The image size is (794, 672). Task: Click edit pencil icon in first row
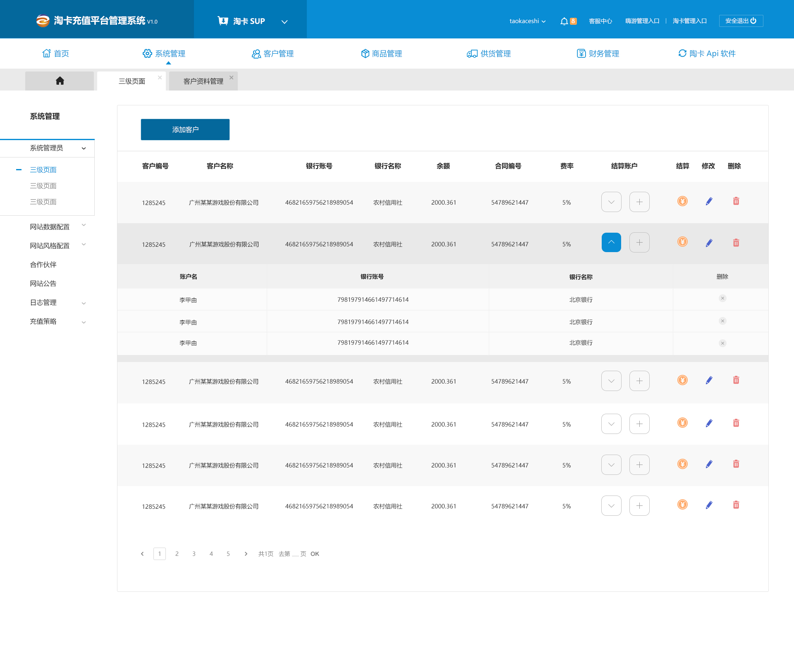point(709,201)
